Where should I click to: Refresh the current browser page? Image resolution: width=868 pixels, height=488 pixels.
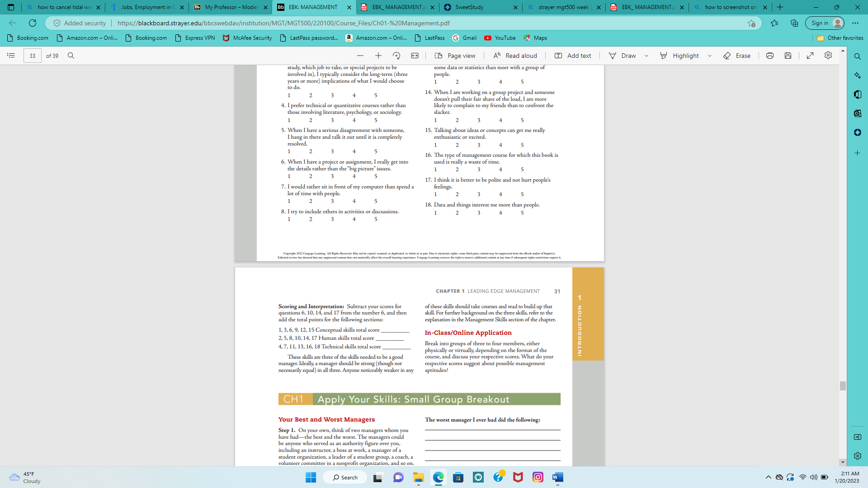coord(33,23)
